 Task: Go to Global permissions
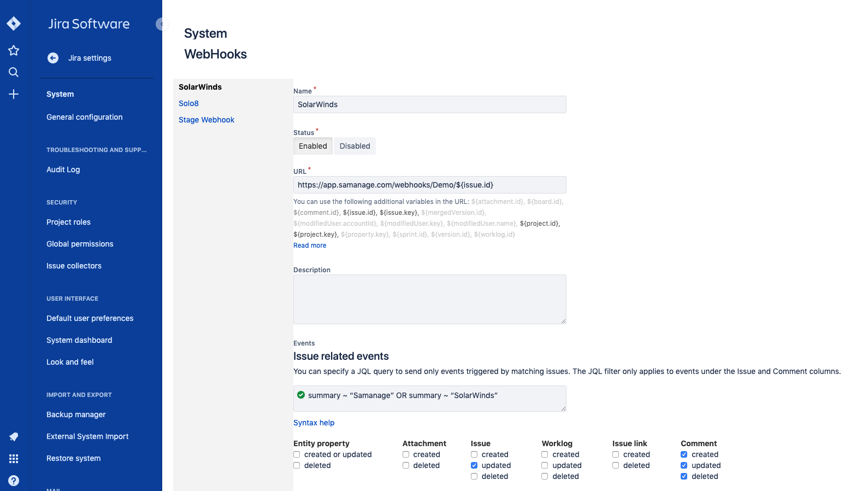click(80, 244)
